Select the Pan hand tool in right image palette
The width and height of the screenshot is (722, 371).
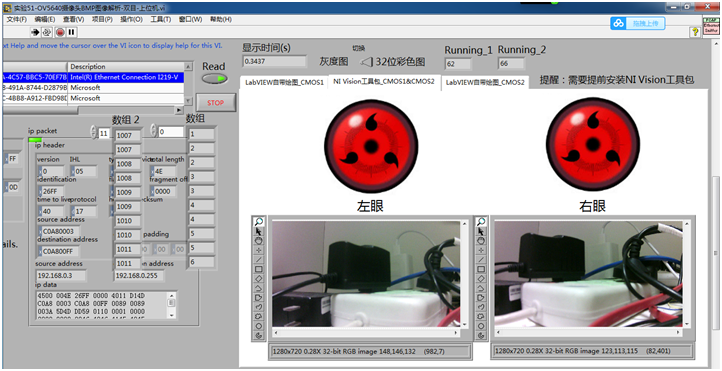[481, 241]
